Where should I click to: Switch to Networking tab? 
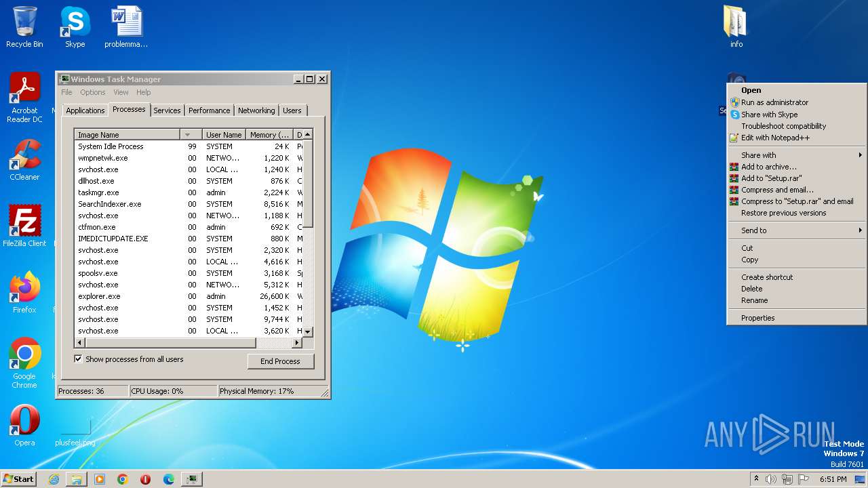coord(256,110)
